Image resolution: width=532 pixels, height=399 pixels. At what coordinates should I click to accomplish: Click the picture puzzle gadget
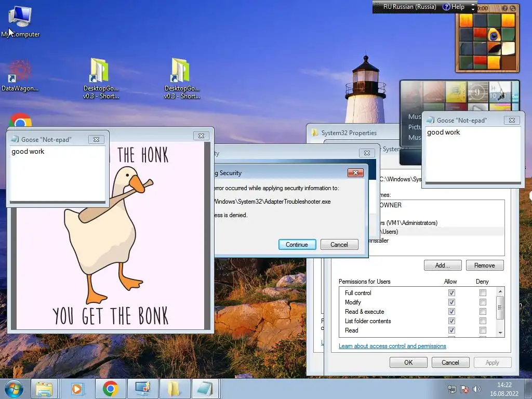pyautogui.click(x=487, y=41)
